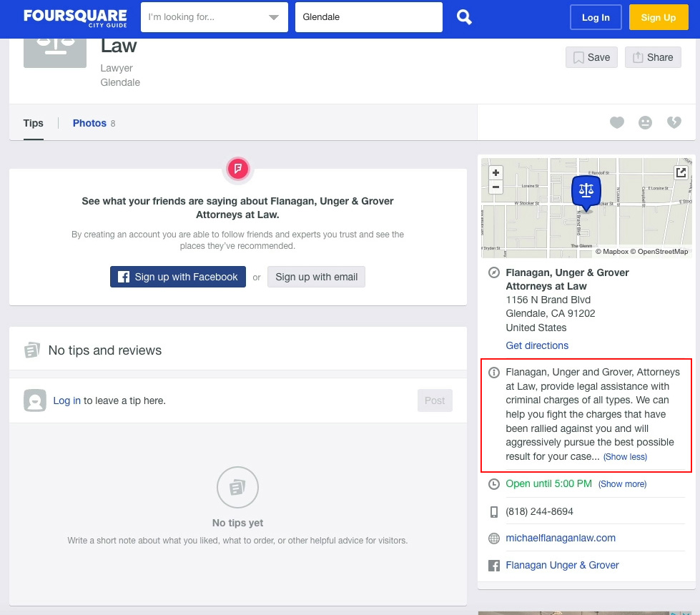The width and height of the screenshot is (700, 615).
Task: Click the broken heart dislike icon
Action: point(674,123)
